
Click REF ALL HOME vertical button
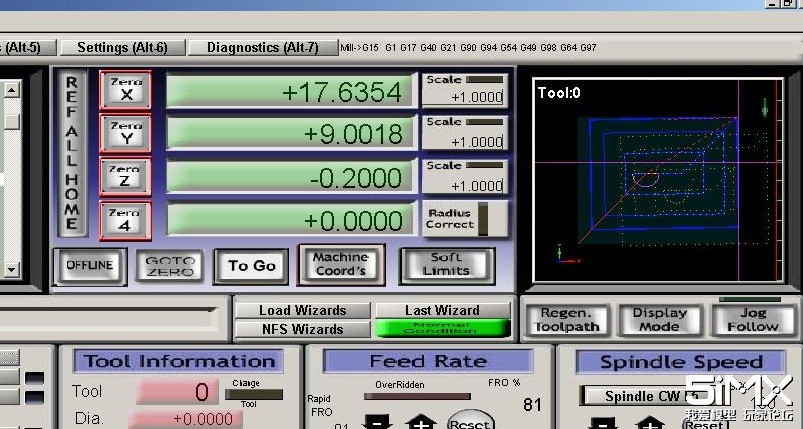click(72, 153)
